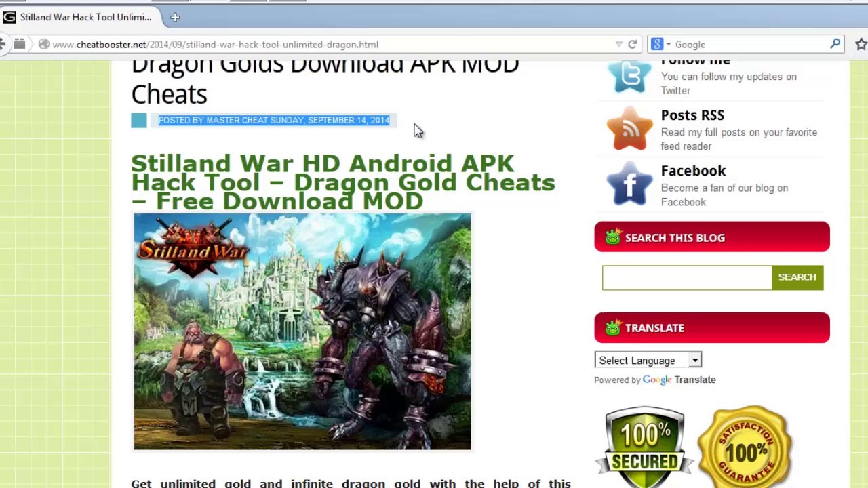
Task: Click the Posts RSS orange feed icon
Action: pyautogui.click(x=629, y=128)
